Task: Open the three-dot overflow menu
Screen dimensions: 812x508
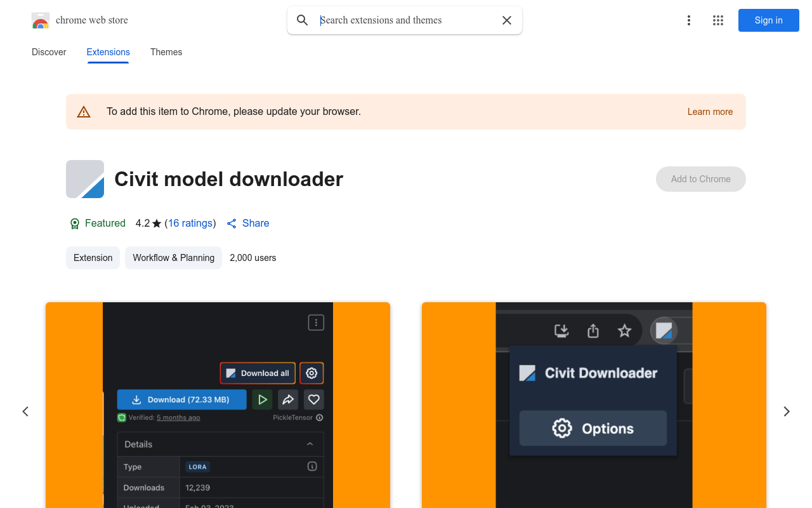Action: [x=689, y=20]
